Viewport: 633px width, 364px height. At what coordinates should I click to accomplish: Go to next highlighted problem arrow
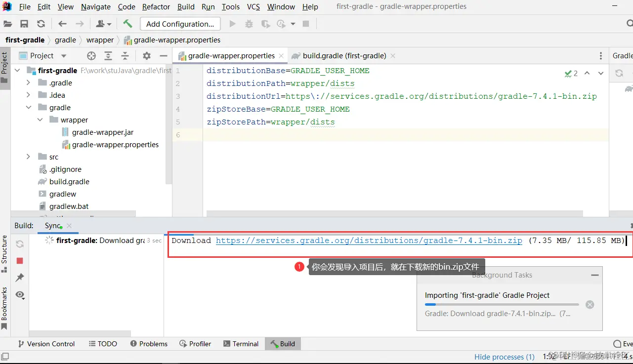(x=601, y=73)
